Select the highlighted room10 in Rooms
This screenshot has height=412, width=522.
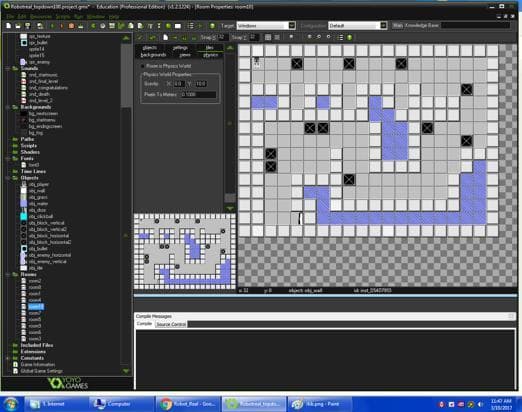click(x=36, y=306)
